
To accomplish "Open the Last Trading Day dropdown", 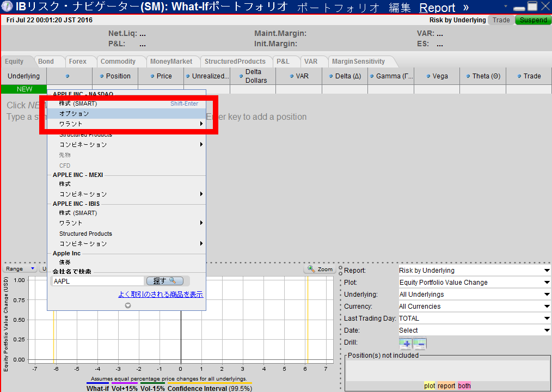I will point(474,318).
